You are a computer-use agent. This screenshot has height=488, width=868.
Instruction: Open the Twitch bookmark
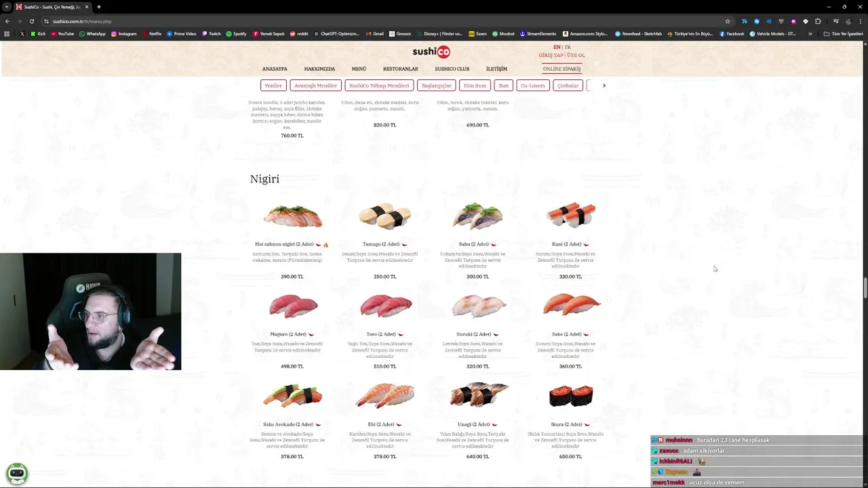211,34
